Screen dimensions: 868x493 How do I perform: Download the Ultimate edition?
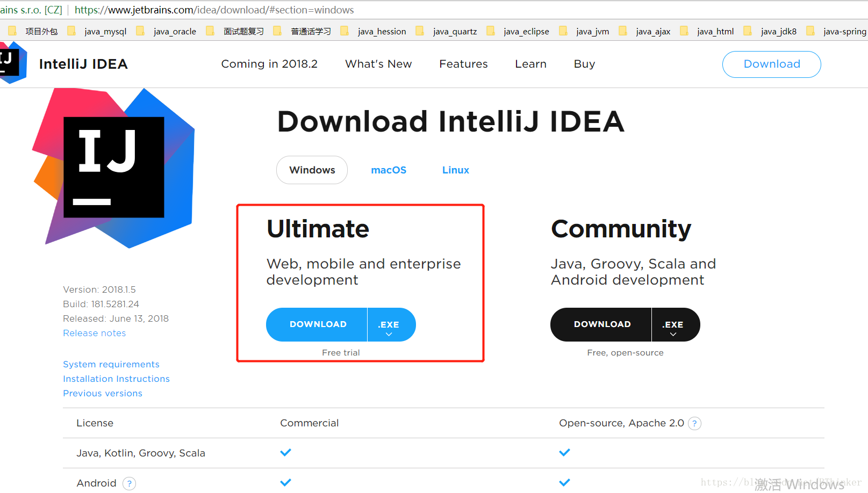(317, 324)
